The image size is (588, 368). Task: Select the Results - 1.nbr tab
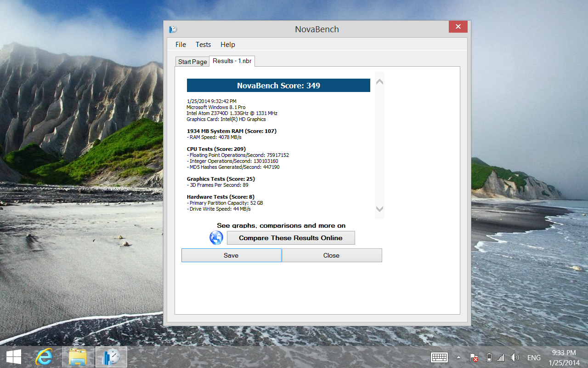232,61
